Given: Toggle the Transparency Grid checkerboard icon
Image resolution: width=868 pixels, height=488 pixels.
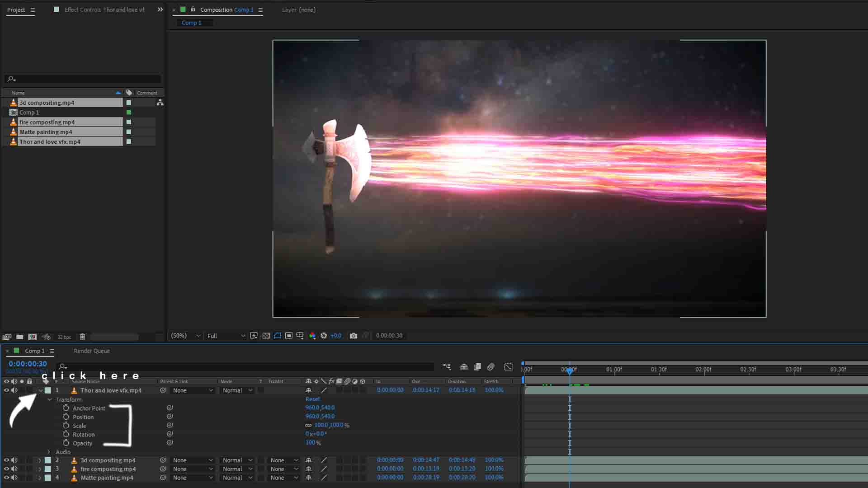Looking at the screenshot, I should (x=266, y=335).
